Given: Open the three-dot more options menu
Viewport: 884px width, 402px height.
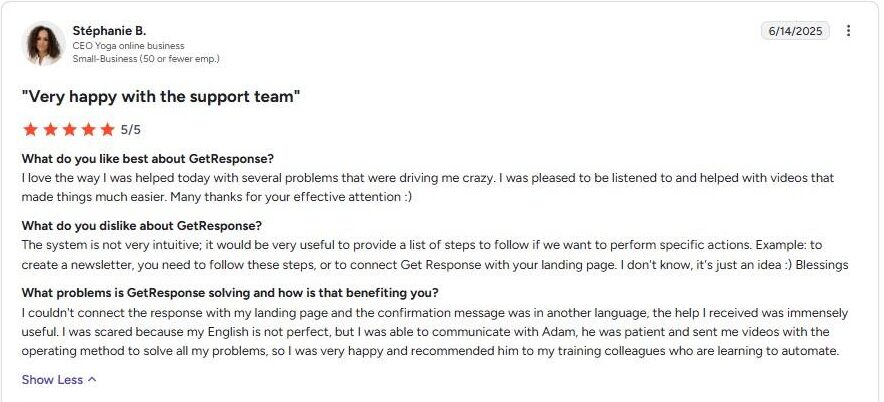Looking at the screenshot, I should click(849, 31).
